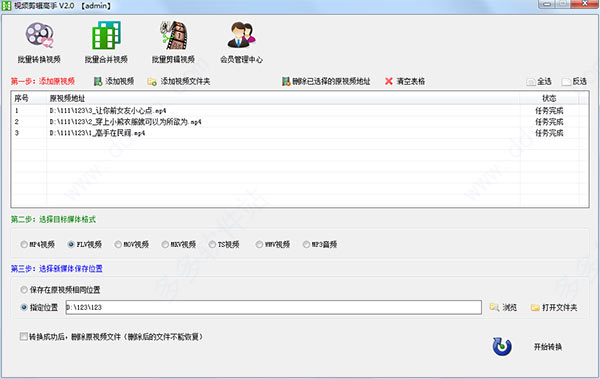Click the 全选 select-all button
Screen dimensions: 600x379
tap(539, 82)
